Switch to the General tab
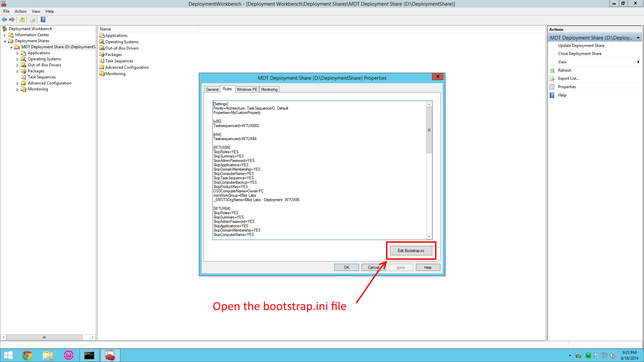644x362 pixels. [x=212, y=89]
